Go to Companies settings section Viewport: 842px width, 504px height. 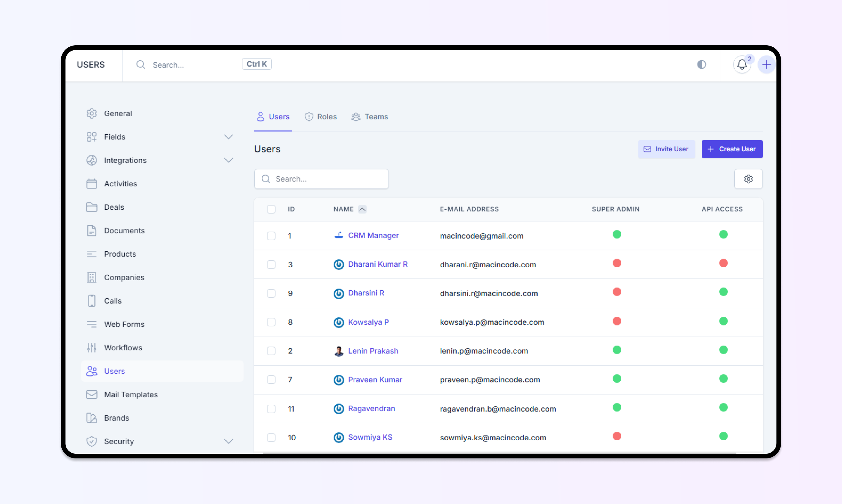[x=124, y=277]
